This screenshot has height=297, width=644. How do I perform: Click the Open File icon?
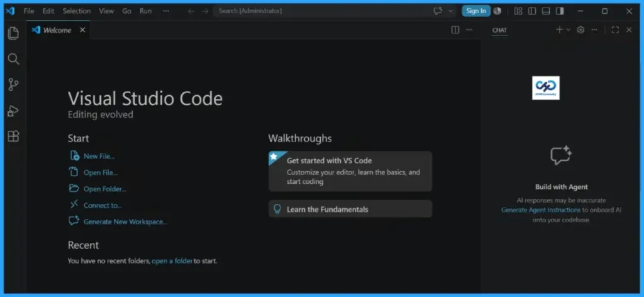coord(74,172)
